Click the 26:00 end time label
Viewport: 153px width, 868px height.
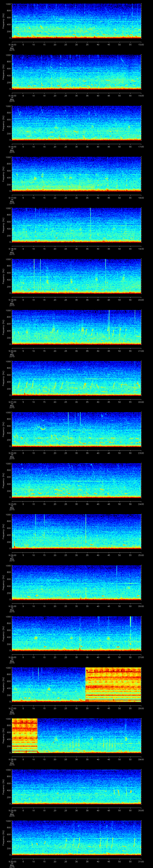[x=141, y=606]
